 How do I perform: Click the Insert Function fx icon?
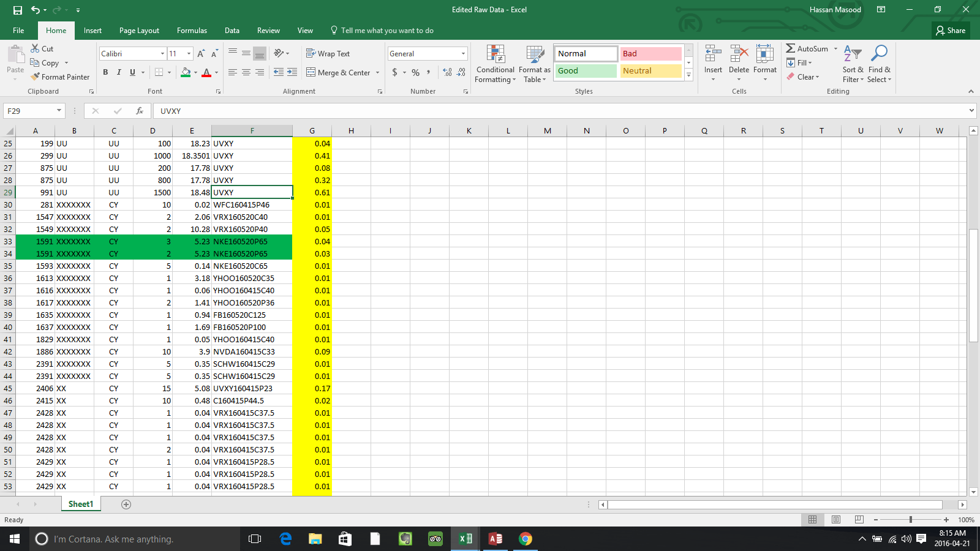[x=140, y=111]
